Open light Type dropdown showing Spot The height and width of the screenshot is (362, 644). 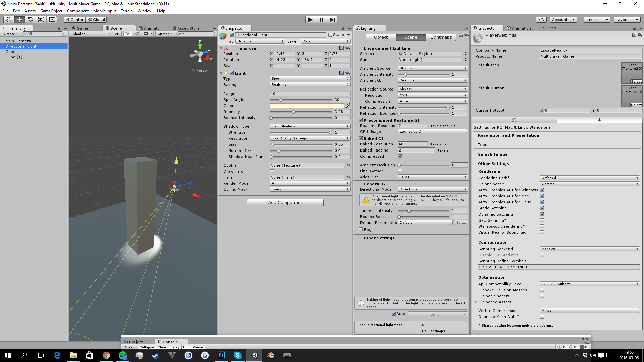tap(310, 79)
